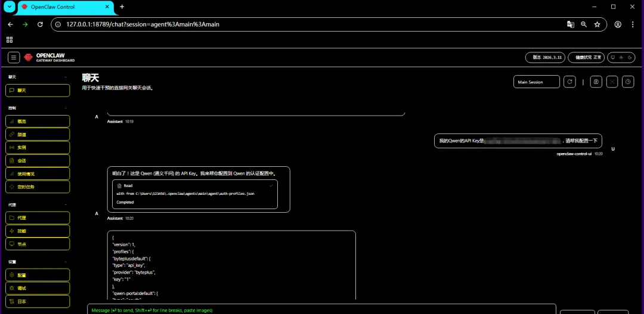Viewport: 644px width, 314px height.
Task: Open the tab search dropdown arrow
Action: (x=9, y=7)
